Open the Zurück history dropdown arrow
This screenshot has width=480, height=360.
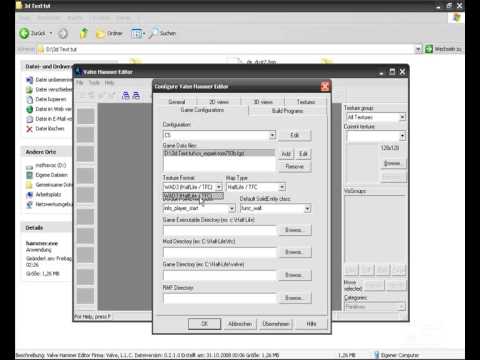(x=51, y=33)
